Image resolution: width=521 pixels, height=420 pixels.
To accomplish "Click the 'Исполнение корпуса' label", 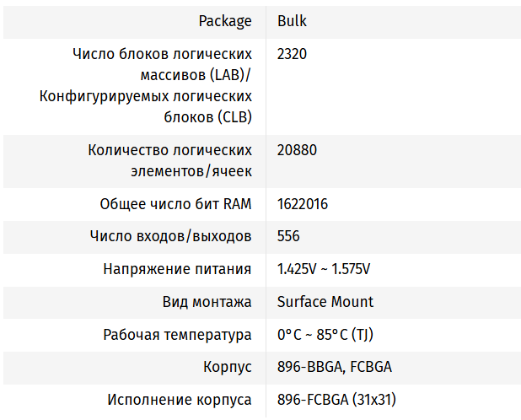I will (180, 400).
